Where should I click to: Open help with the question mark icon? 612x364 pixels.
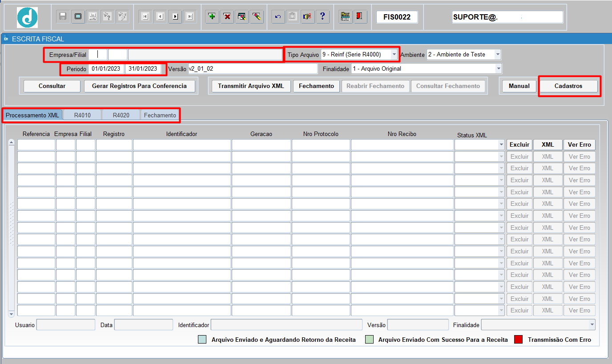[322, 16]
